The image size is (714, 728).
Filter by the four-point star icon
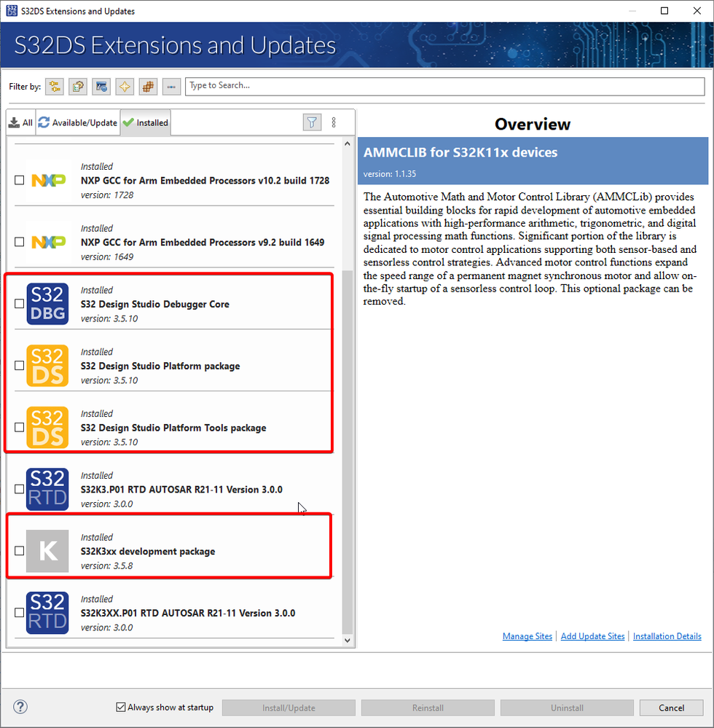coord(125,87)
